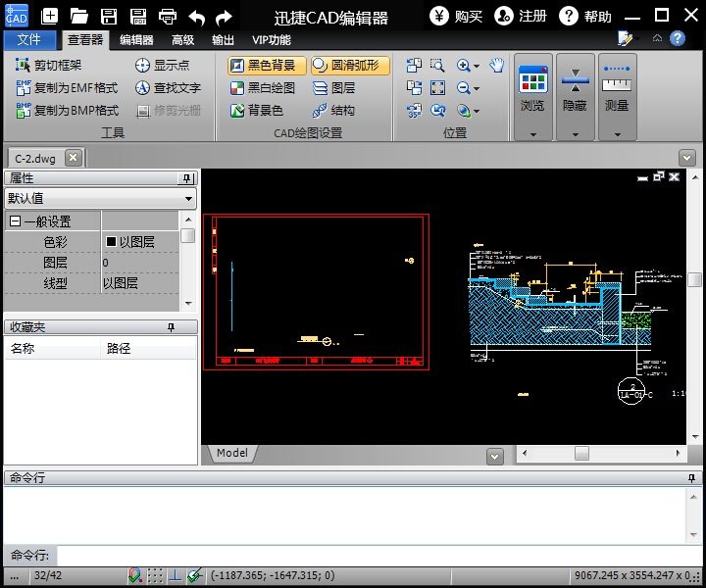706x588 pixels.
Task: Open the File menu
Action: 29,40
